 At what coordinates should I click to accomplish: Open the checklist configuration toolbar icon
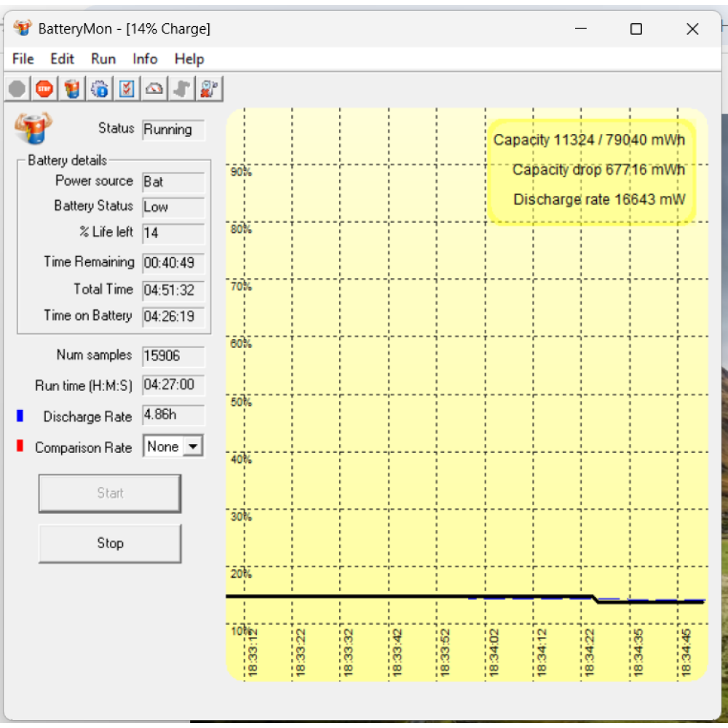[127, 90]
